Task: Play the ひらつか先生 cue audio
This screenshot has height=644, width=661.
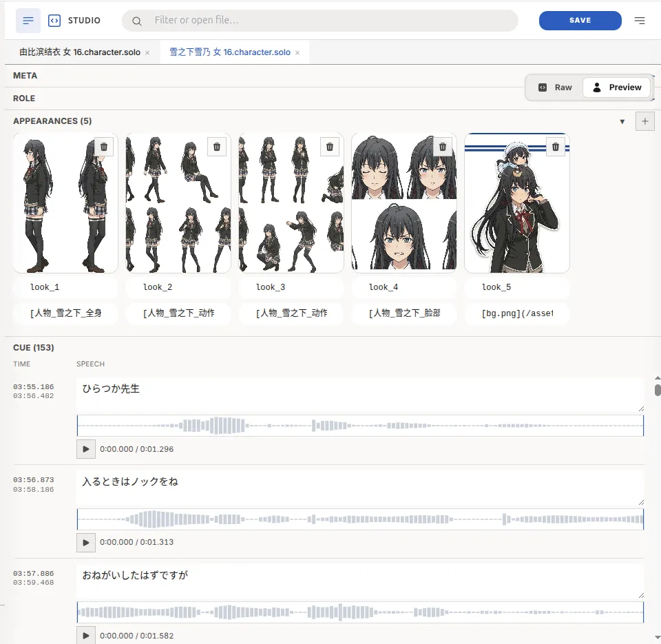Action: click(86, 449)
